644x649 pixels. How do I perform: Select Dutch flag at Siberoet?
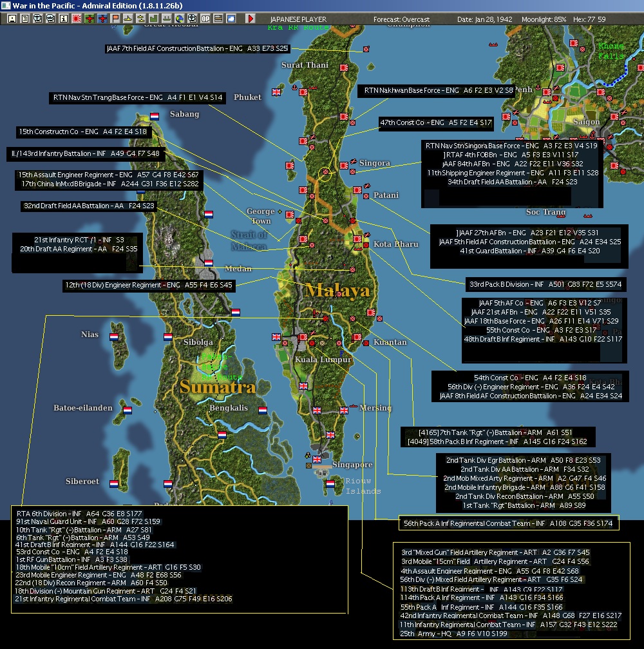(x=114, y=483)
